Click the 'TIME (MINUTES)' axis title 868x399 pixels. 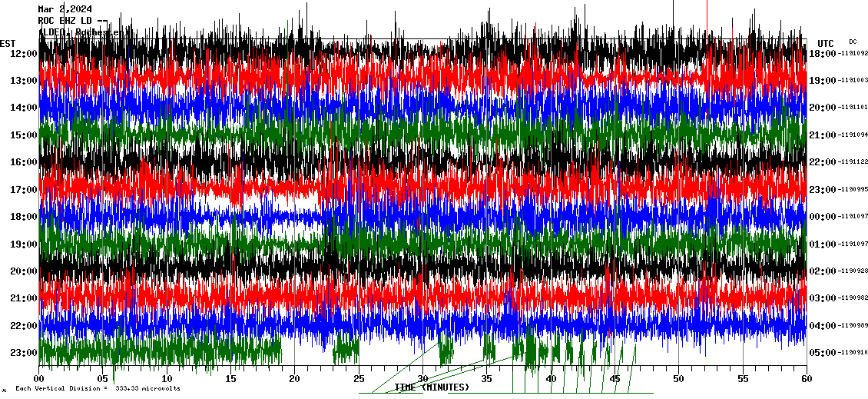pyautogui.click(x=432, y=387)
